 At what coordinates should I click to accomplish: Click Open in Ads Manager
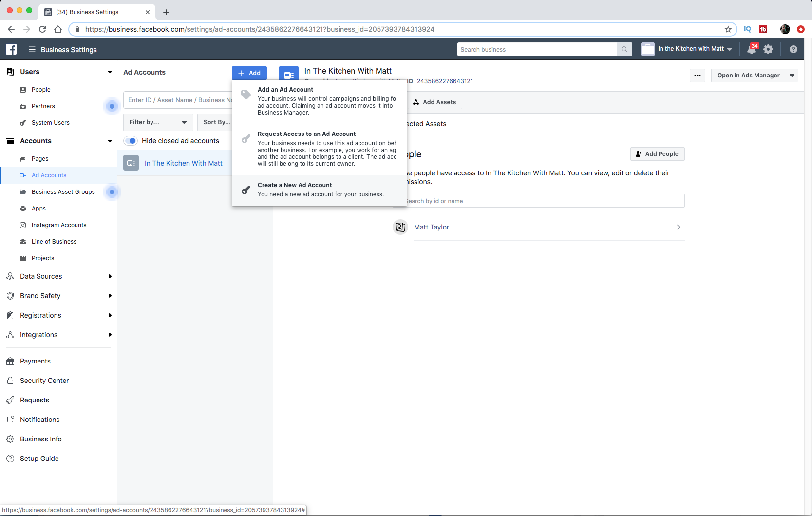click(x=748, y=76)
